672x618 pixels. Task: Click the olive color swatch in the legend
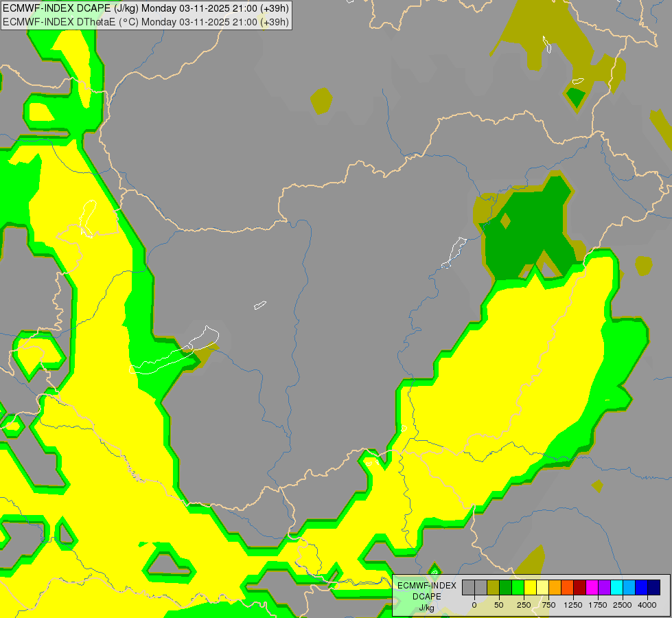[494, 587]
